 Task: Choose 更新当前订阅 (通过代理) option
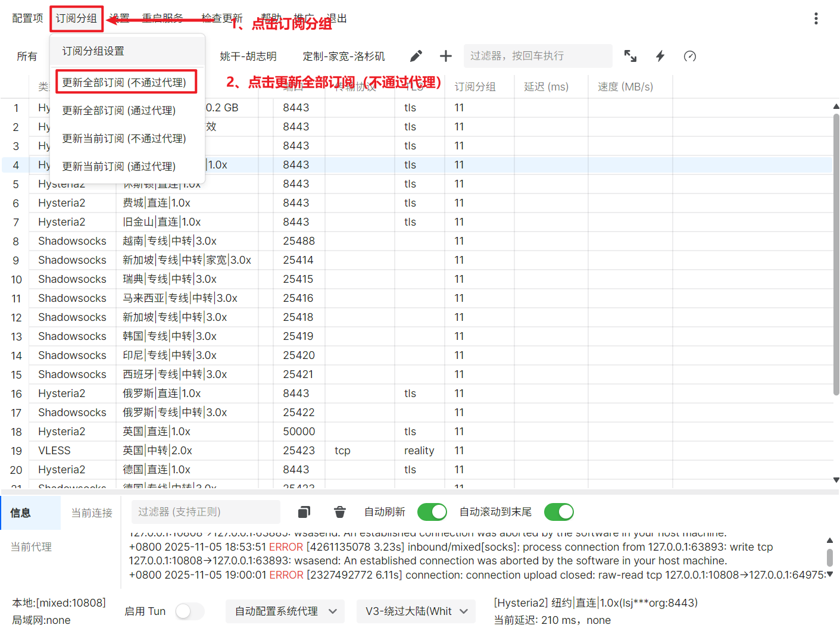tap(119, 167)
